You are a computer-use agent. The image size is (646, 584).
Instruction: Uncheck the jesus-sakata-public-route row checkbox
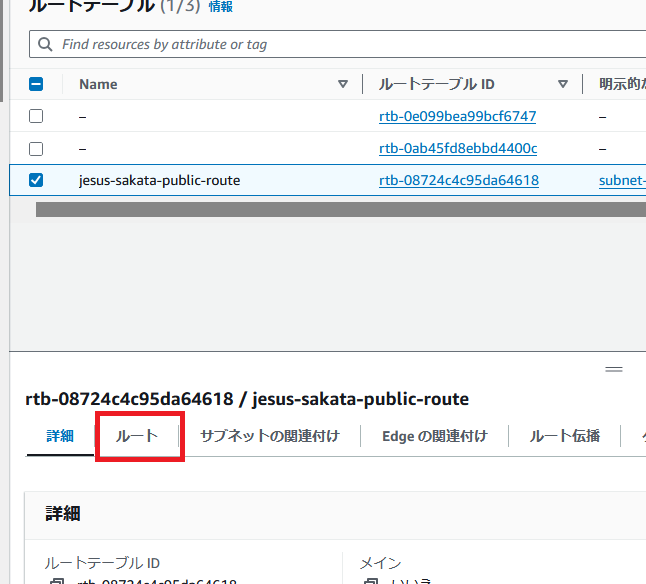pyautogui.click(x=36, y=180)
